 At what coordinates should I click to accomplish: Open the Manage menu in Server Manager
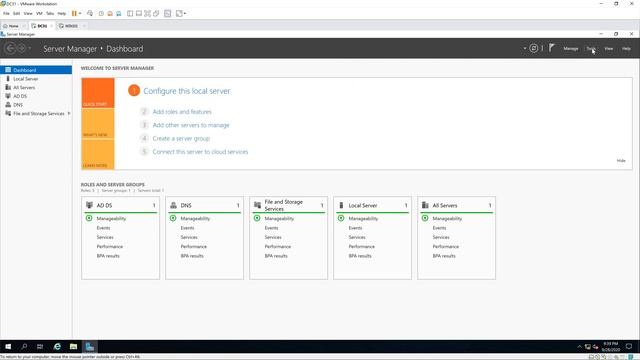tap(571, 49)
